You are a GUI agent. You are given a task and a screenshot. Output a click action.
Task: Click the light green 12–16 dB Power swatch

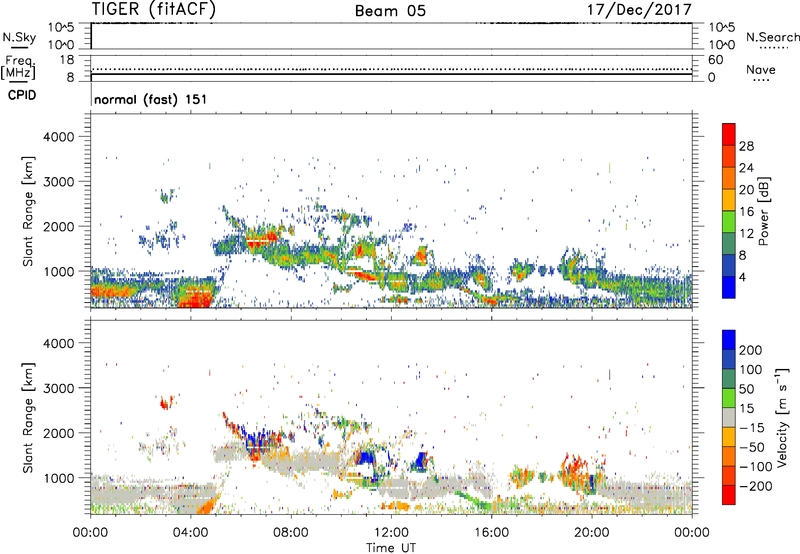(x=729, y=221)
